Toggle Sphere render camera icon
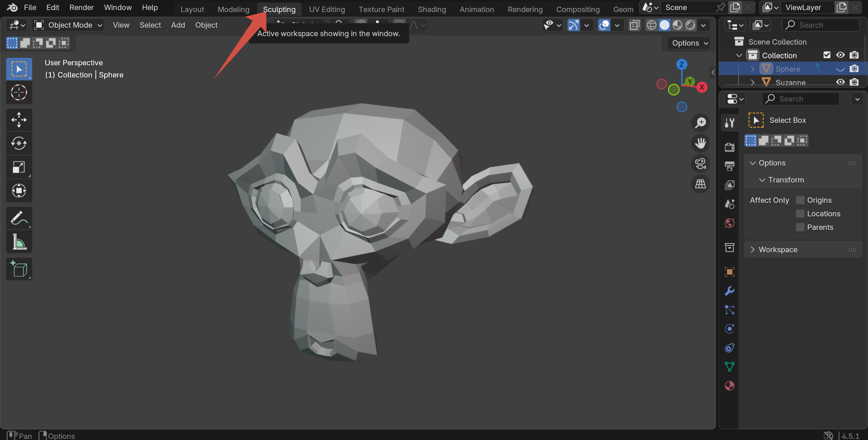The image size is (868, 440). tap(854, 69)
